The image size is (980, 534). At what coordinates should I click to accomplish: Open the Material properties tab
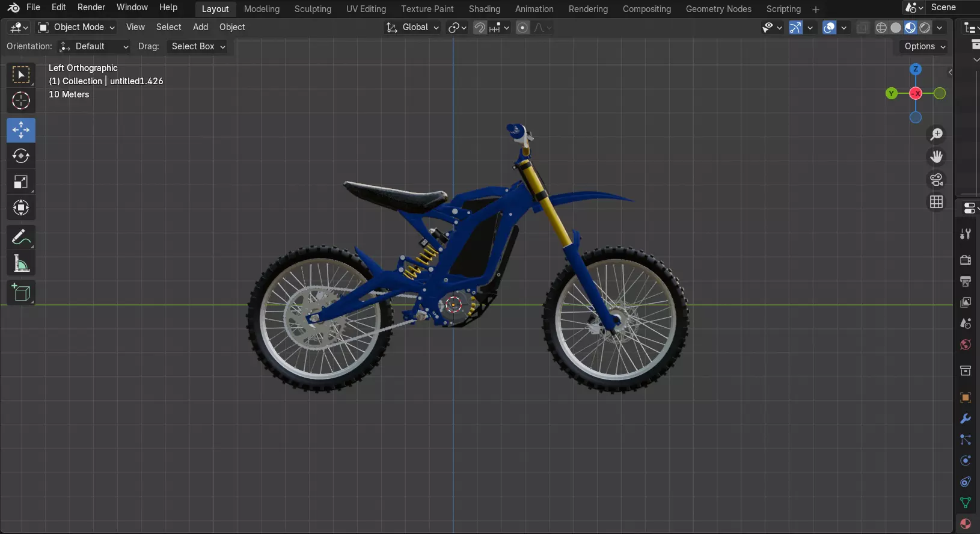click(966, 524)
